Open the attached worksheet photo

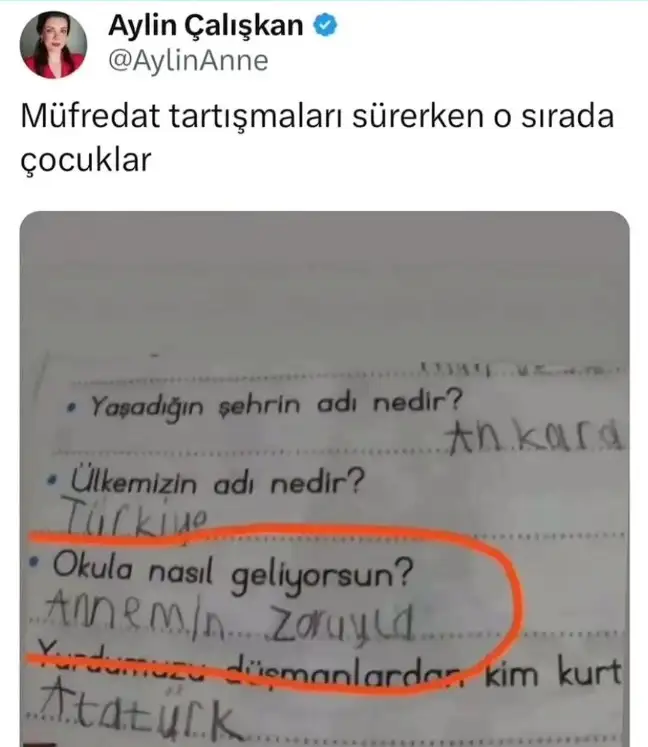click(324, 479)
